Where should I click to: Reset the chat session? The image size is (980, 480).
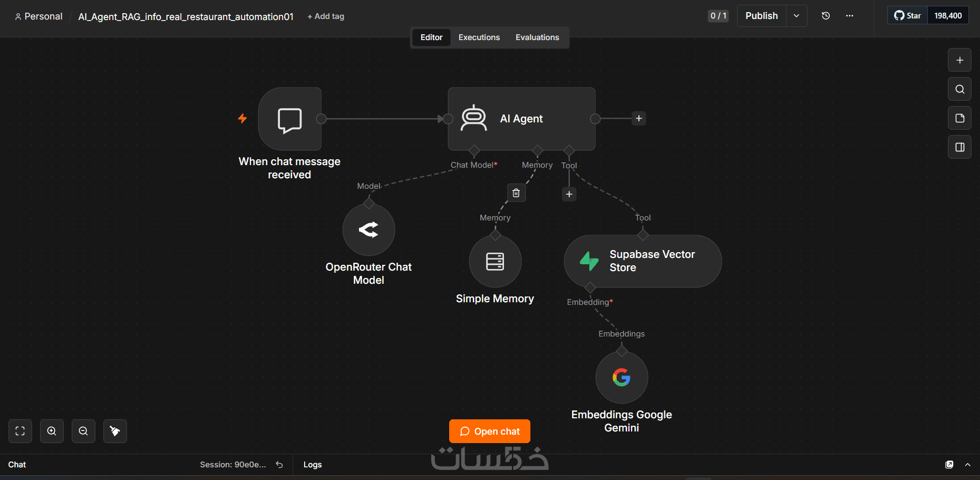pyautogui.click(x=279, y=465)
